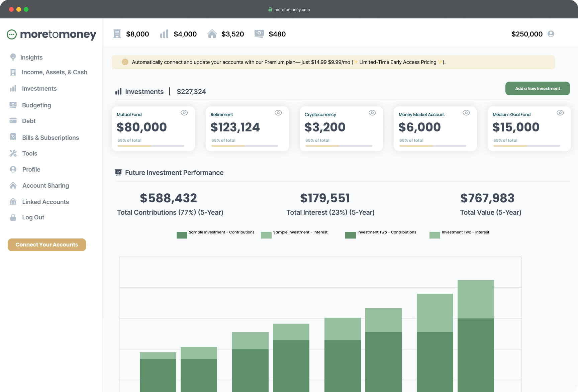Hide the Money Market Account value
This screenshot has width=578, height=392.
pyautogui.click(x=466, y=113)
